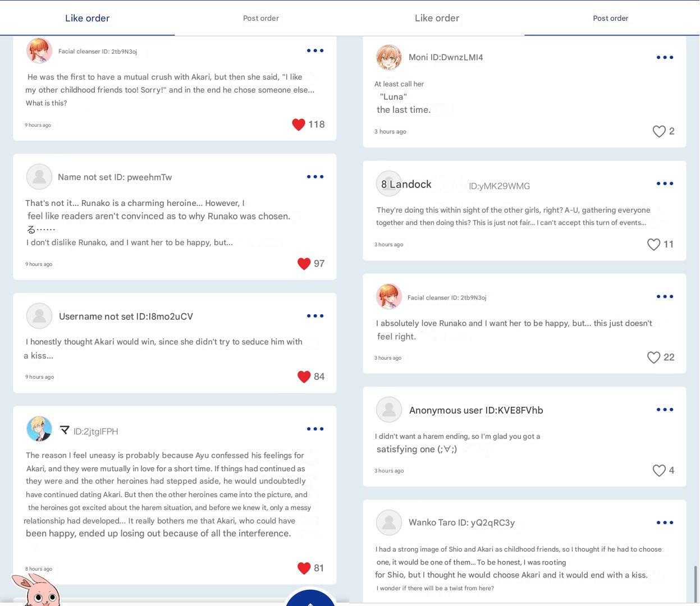Select username 'Name not set ID: pweehmTw'
This screenshot has width=700, height=606.
(115, 177)
